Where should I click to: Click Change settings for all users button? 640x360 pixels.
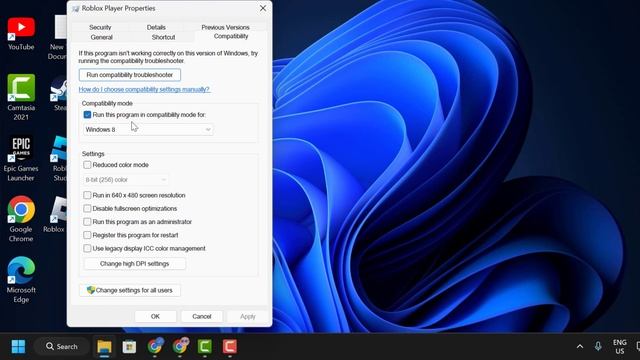[x=130, y=290]
